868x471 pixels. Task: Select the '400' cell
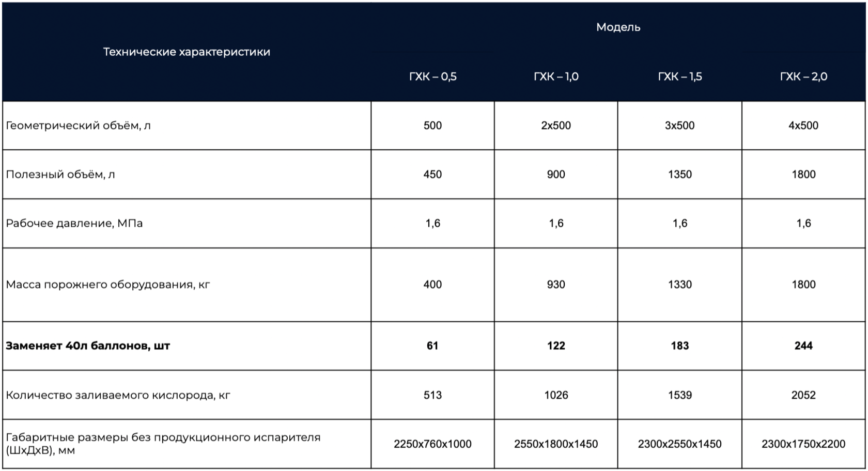(432, 285)
